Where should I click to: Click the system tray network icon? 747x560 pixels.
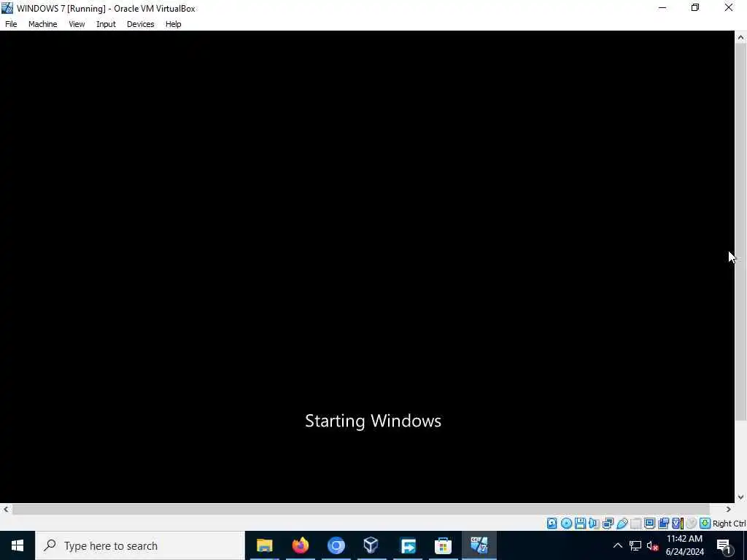pyautogui.click(x=635, y=545)
